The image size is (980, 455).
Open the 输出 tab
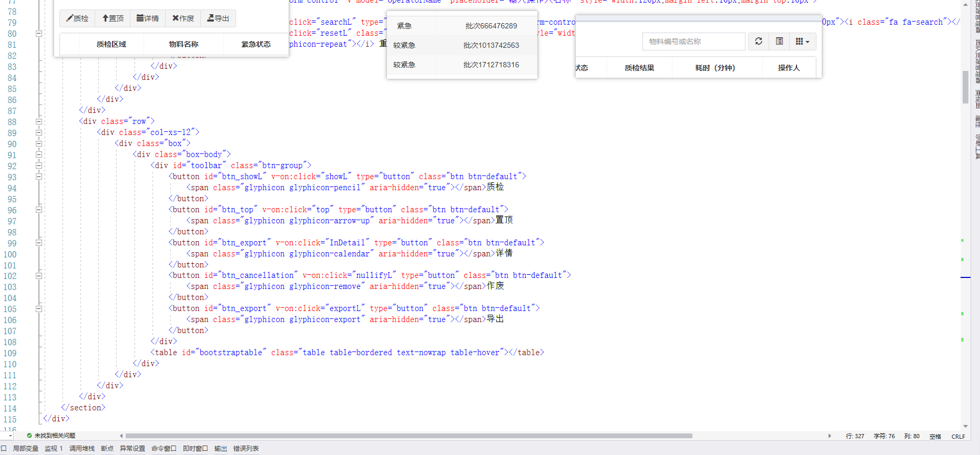pyautogui.click(x=221, y=449)
